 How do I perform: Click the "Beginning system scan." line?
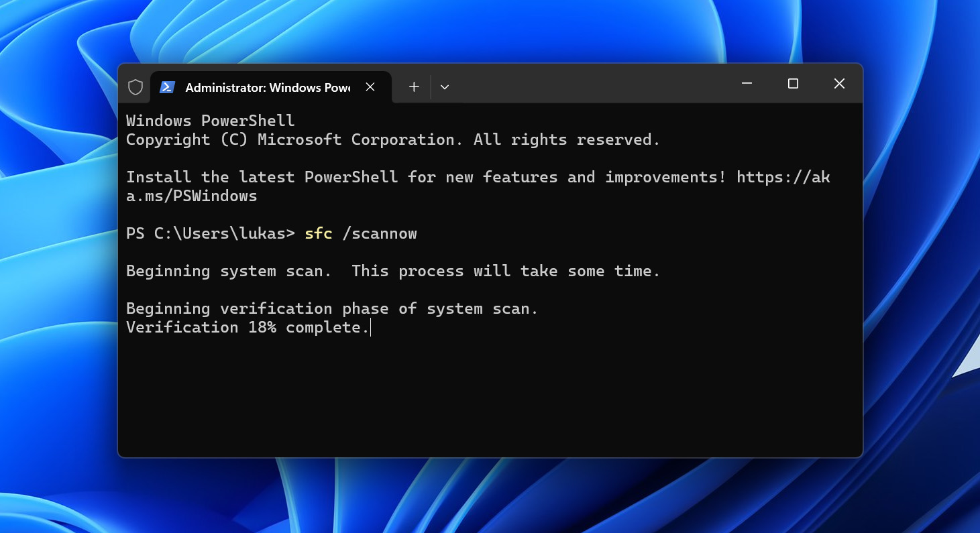[393, 271]
